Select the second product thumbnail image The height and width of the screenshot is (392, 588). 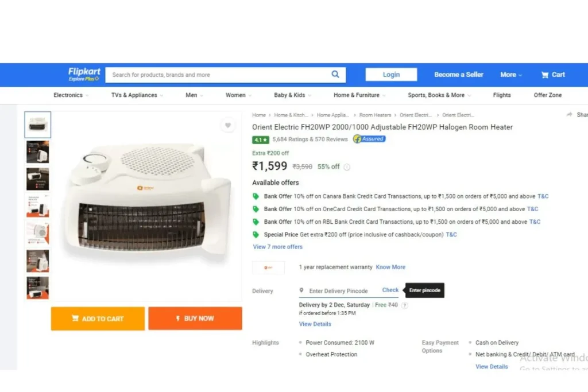coord(37,152)
